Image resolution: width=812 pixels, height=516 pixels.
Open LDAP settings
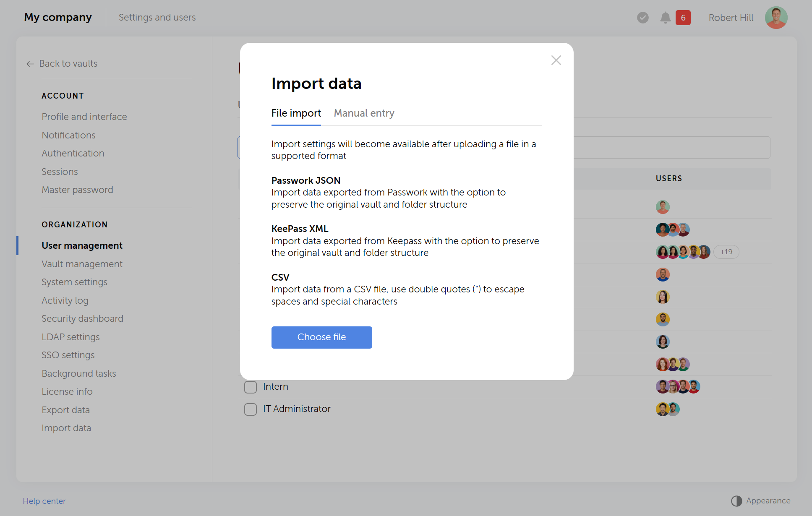point(71,337)
